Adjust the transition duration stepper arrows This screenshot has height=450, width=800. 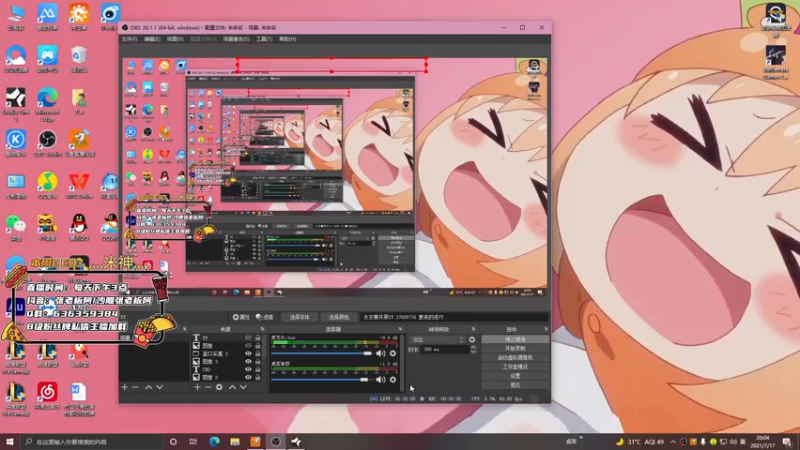coord(473,349)
